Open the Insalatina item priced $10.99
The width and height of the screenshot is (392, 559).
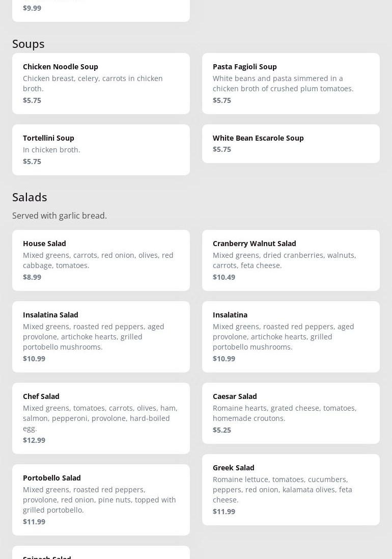click(291, 336)
